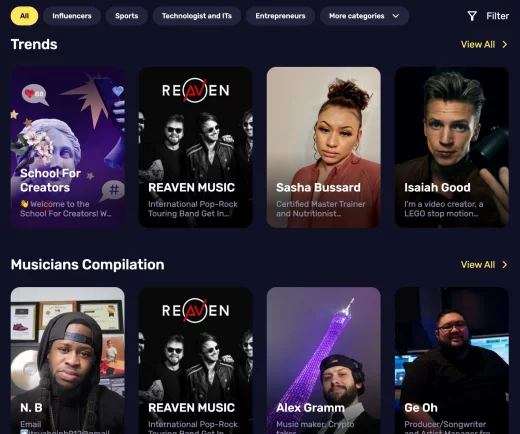The height and width of the screenshot is (434, 520).
Task: View all Musicians Compilation
Action: click(478, 265)
